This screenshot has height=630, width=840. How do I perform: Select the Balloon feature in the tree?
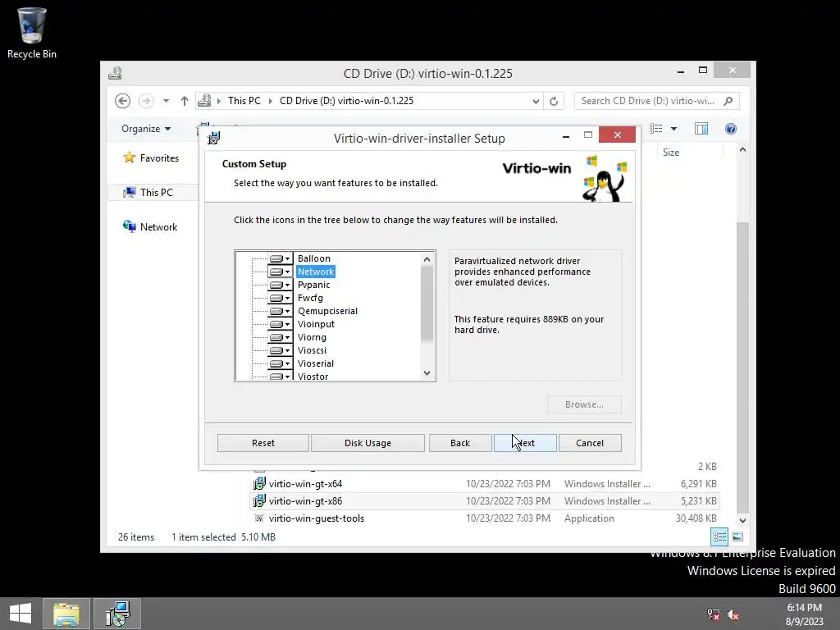click(314, 258)
